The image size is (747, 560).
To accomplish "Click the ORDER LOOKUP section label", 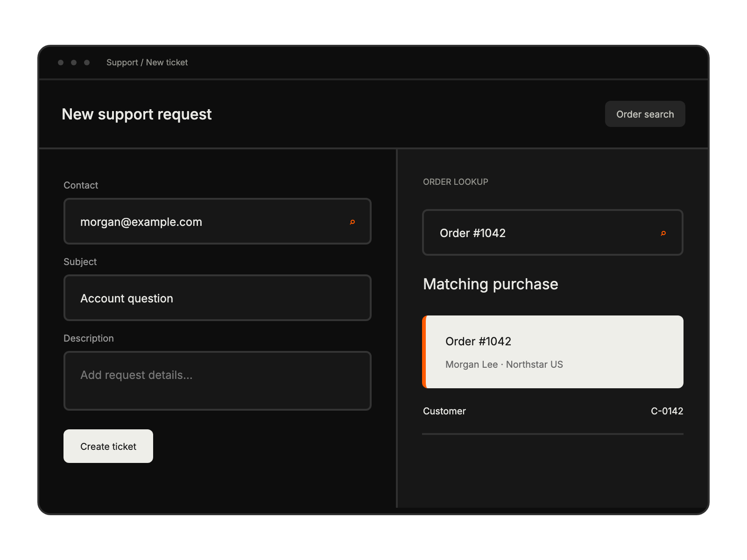I will click(x=456, y=182).
